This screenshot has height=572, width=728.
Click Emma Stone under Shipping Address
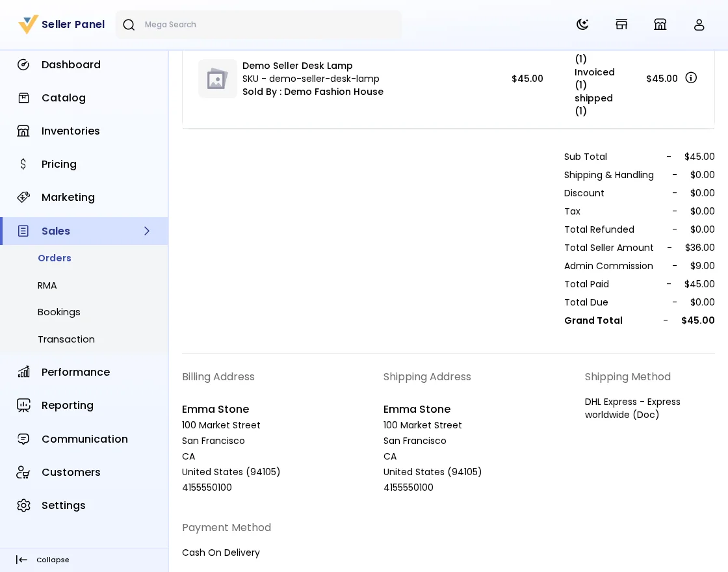click(417, 409)
